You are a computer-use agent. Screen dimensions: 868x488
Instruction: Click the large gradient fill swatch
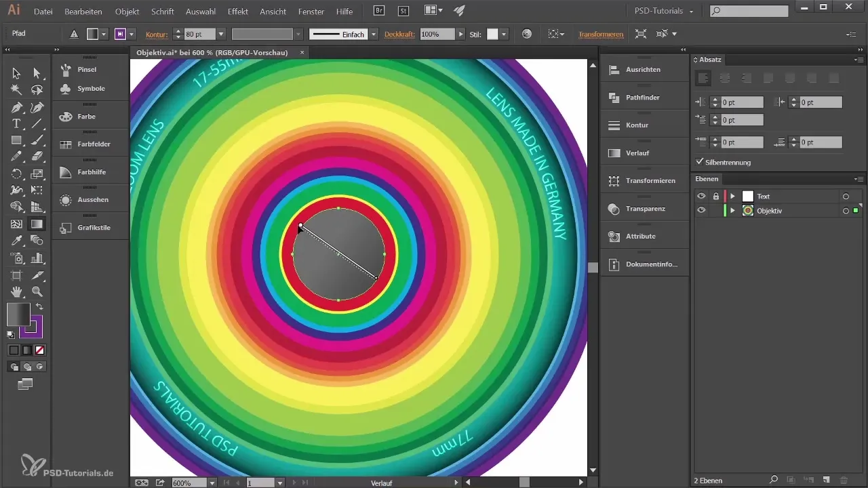pyautogui.click(x=18, y=314)
